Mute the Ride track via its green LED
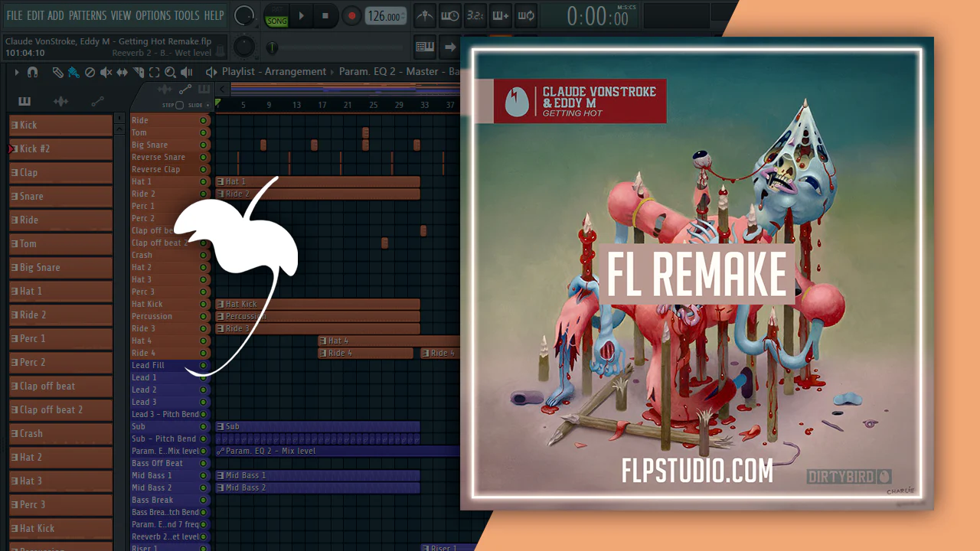Image resolution: width=980 pixels, height=551 pixels. tap(204, 120)
